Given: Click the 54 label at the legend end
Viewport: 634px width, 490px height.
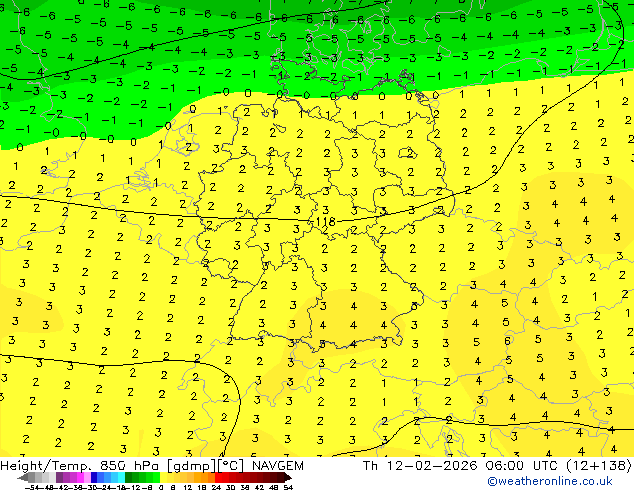Looking at the screenshot, I should point(287,487).
